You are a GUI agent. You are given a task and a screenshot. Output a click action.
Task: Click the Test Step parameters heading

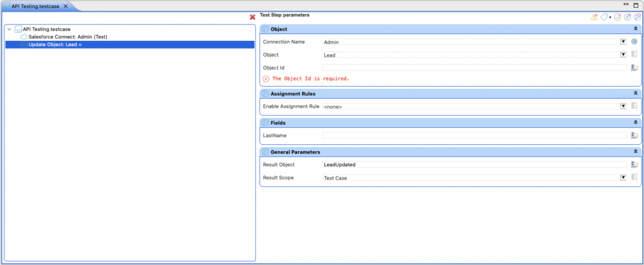[x=285, y=14]
